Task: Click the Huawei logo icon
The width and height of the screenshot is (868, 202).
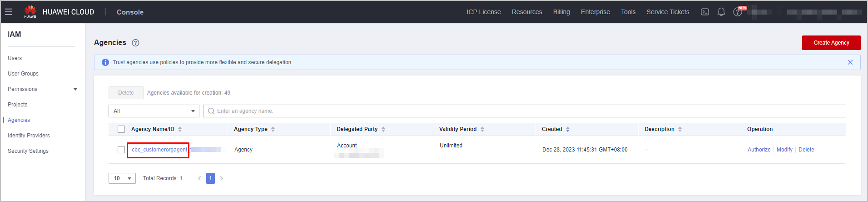Action: [30, 11]
